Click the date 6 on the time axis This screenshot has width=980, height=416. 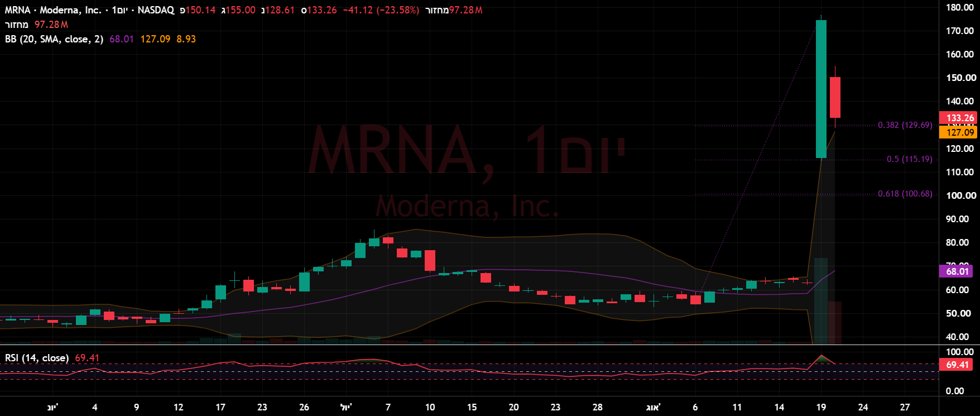tap(695, 407)
